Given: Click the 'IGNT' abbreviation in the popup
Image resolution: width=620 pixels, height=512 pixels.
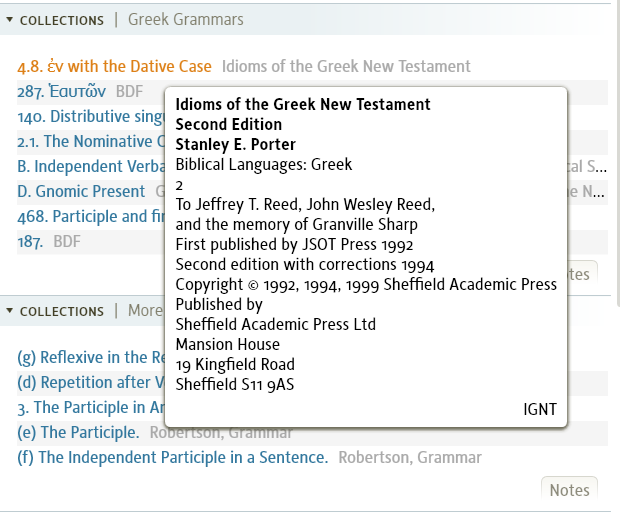Looking at the screenshot, I should point(540,409).
